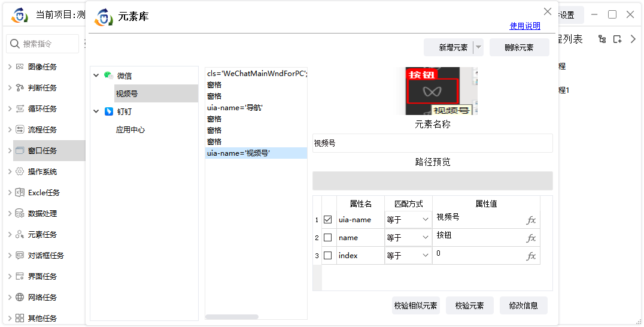Click the 窗口任务 icon
This screenshot has height=327, width=644.
coord(20,150)
